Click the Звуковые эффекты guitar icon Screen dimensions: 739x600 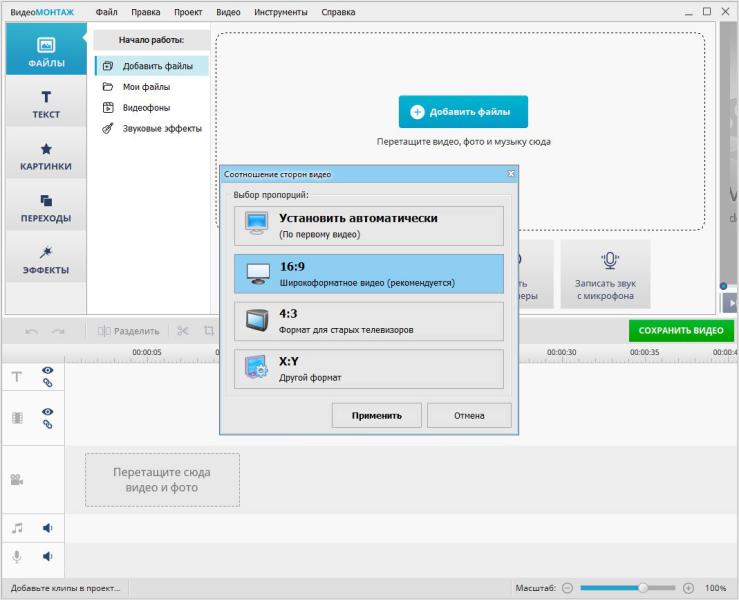pyautogui.click(x=108, y=128)
